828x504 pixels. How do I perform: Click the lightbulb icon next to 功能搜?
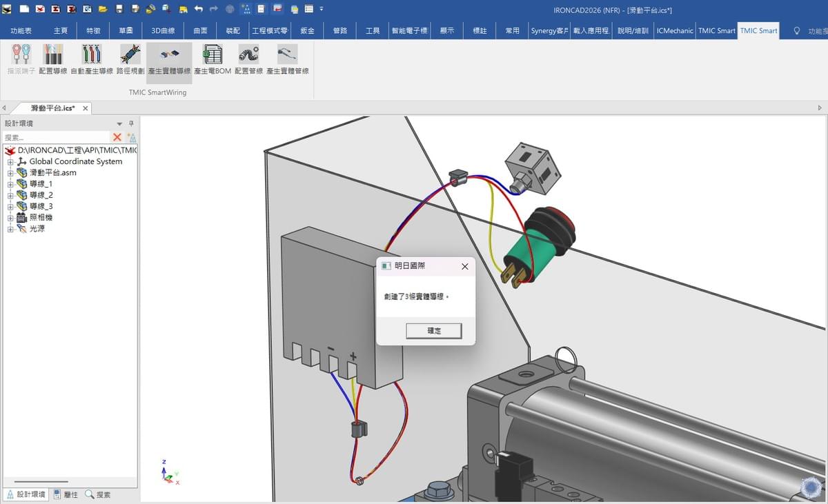[x=797, y=31]
